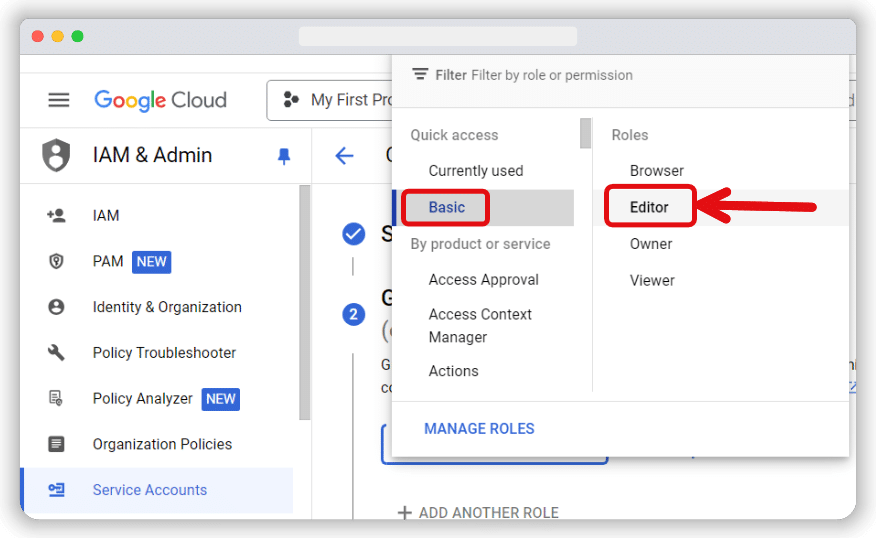Choose the Browser role
The image size is (876, 538).
click(656, 170)
